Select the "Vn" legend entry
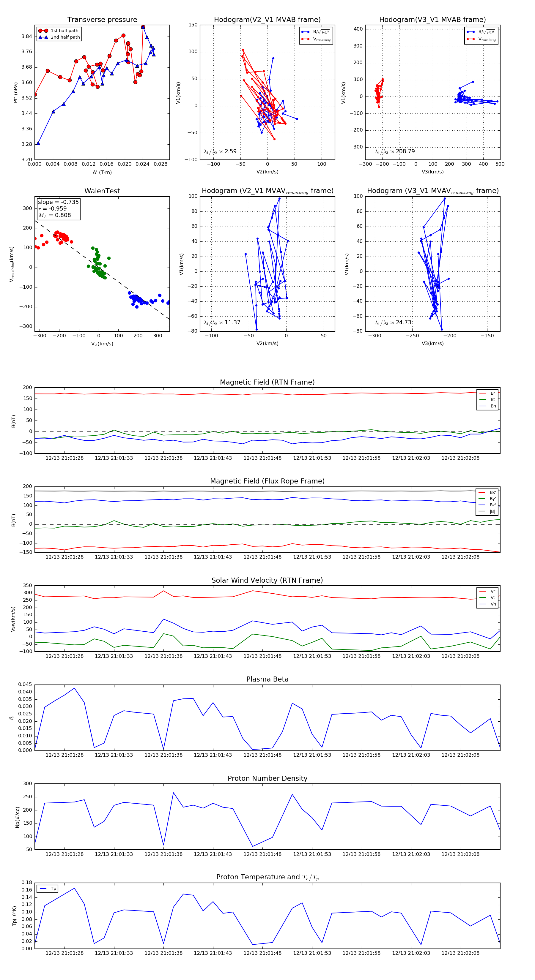Viewport: 535px width, 980px height. pyautogui.click(x=487, y=604)
